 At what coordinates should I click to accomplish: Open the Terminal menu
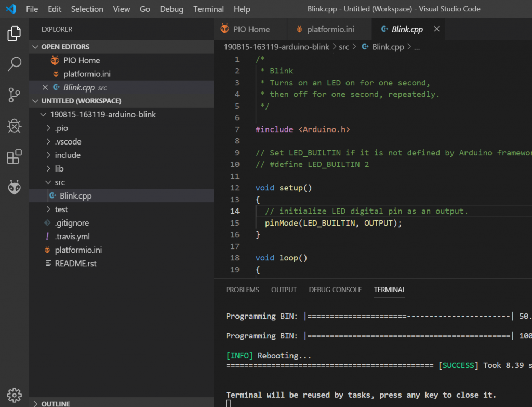tap(208, 9)
